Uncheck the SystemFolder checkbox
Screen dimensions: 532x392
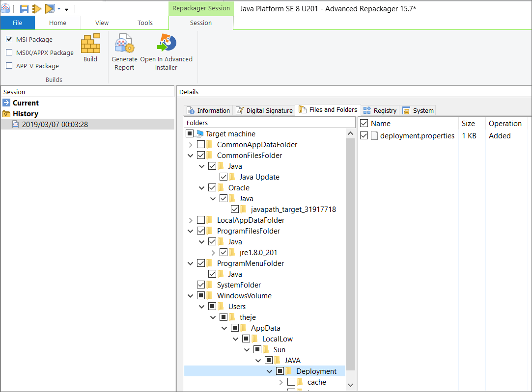point(201,285)
